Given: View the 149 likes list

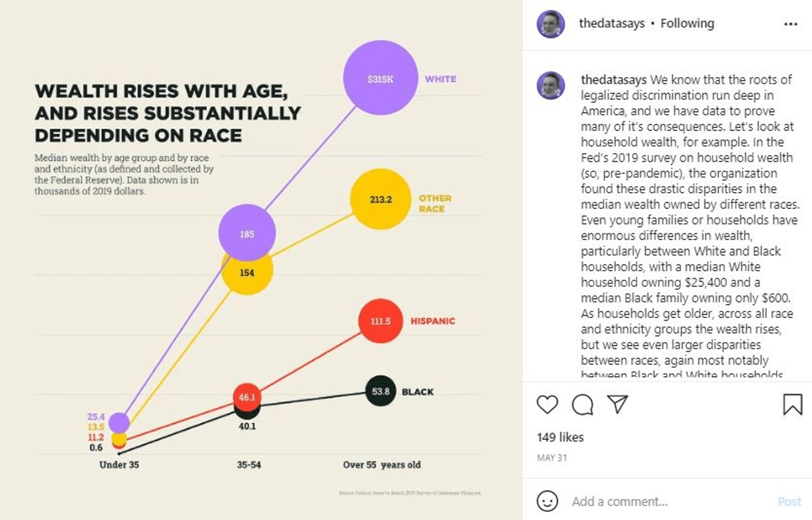Looking at the screenshot, I should pos(560,438).
